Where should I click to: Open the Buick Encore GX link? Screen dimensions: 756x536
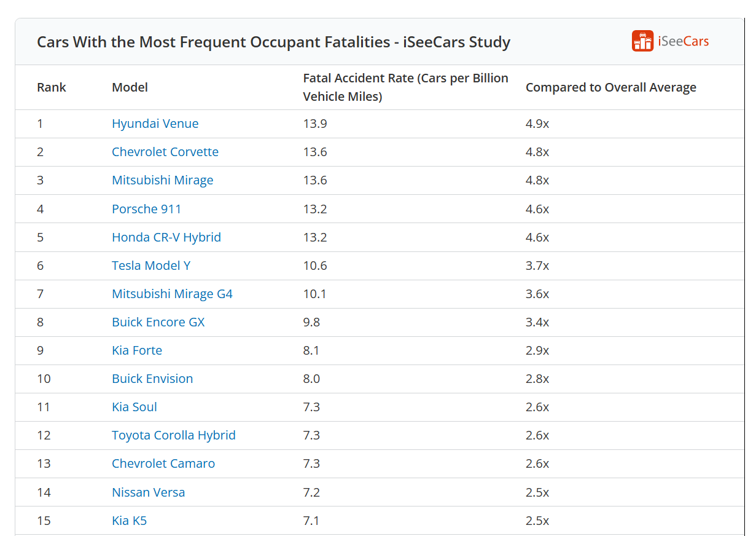click(158, 322)
